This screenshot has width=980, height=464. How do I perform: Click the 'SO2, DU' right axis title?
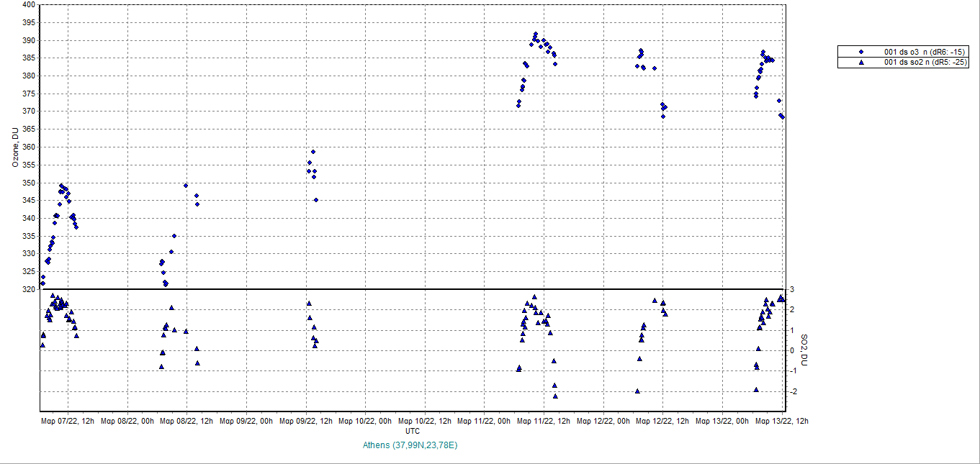click(x=804, y=350)
